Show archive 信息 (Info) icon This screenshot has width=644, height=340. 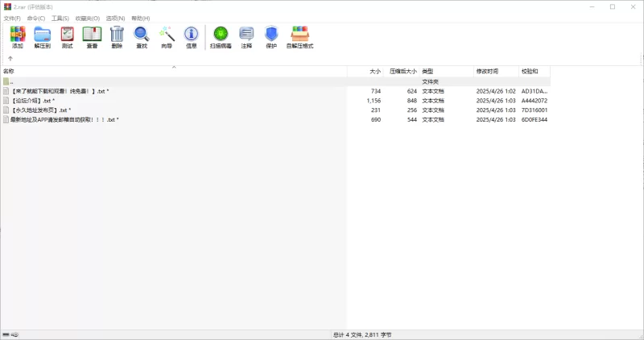192,36
